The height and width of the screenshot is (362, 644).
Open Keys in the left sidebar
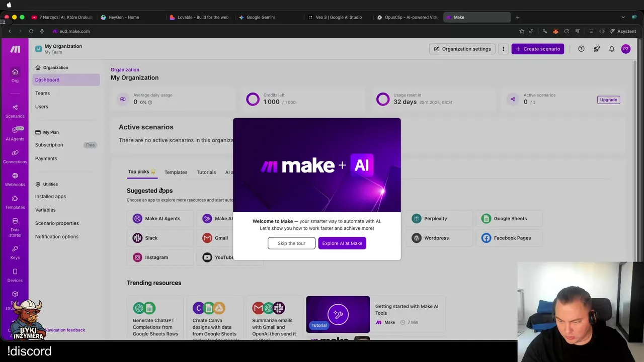[x=15, y=253]
